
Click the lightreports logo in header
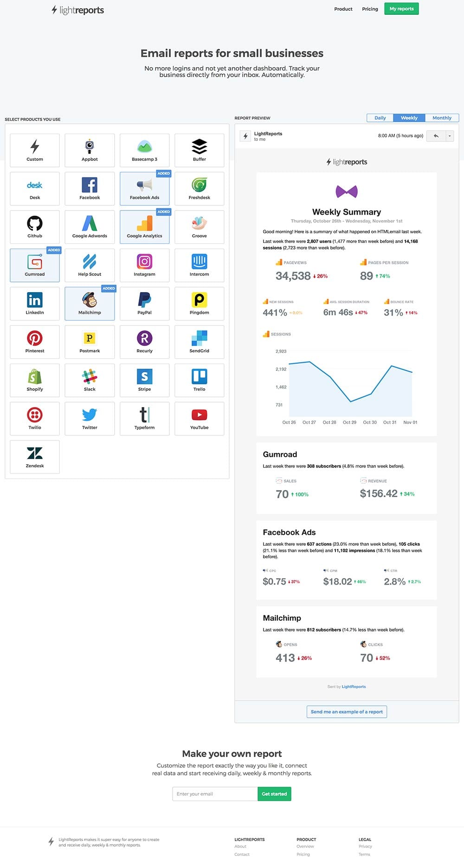[x=77, y=10]
